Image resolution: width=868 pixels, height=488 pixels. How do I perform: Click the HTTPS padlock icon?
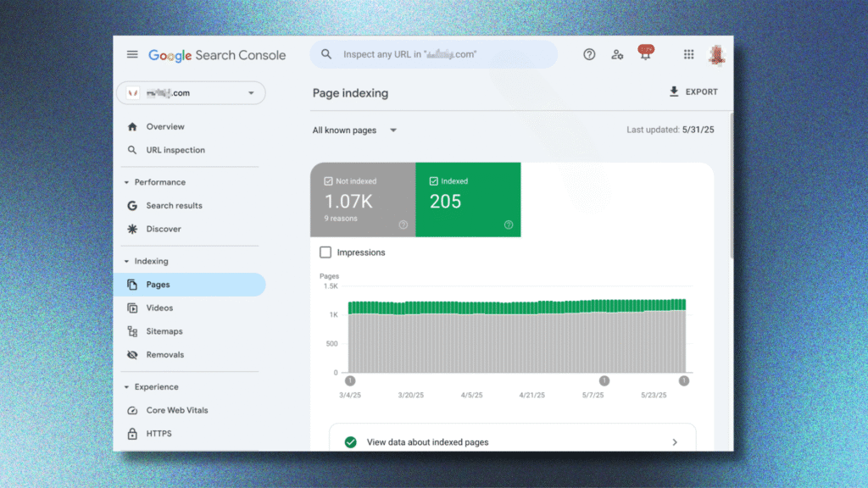pyautogui.click(x=132, y=434)
